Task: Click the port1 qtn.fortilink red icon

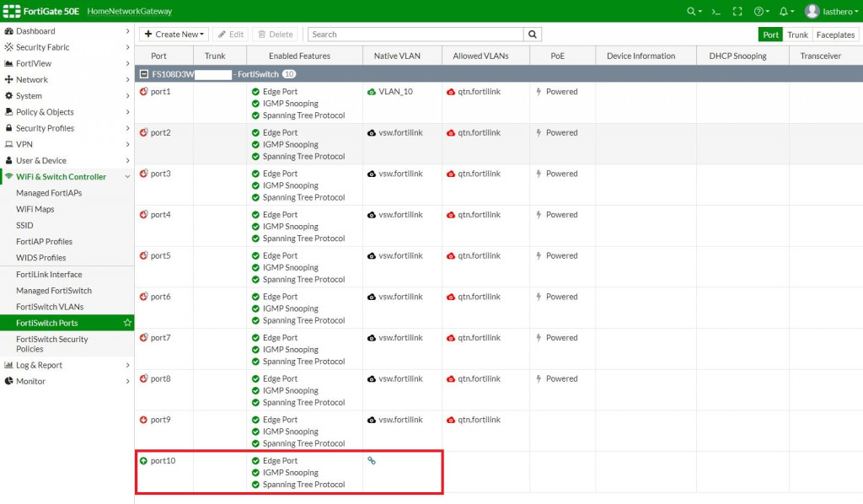Action: click(451, 92)
